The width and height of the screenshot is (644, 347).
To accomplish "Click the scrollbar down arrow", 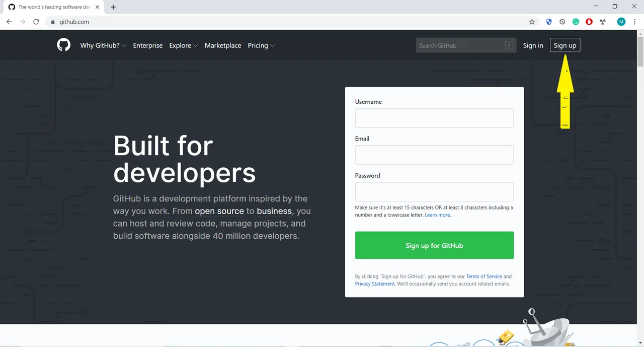I will (640, 342).
